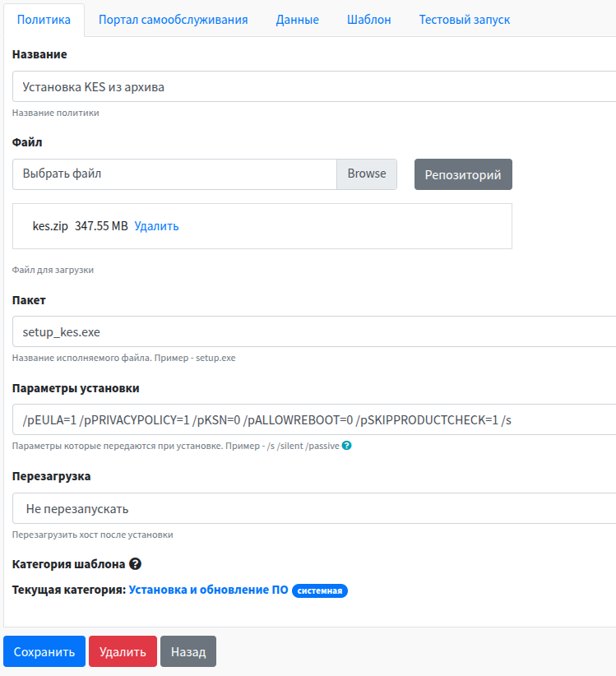The height and width of the screenshot is (676, 616).
Task: Click the Параметры установки input field
Action: pos(313,420)
